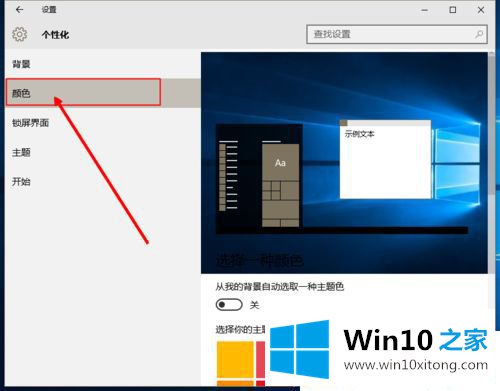This screenshot has height=391, width=500.
Task: Pick the yellow accent color swatch
Action: pyautogui.click(x=235, y=360)
